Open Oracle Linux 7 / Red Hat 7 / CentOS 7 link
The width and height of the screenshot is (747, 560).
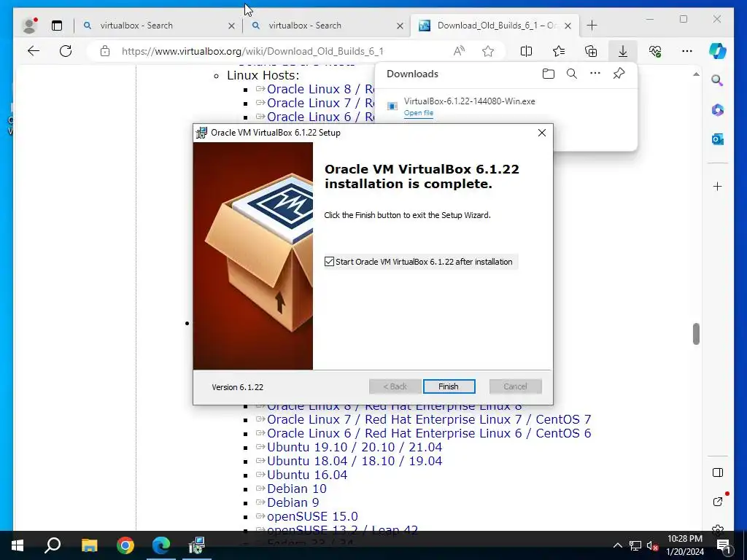pyautogui.click(x=429, y=419)
